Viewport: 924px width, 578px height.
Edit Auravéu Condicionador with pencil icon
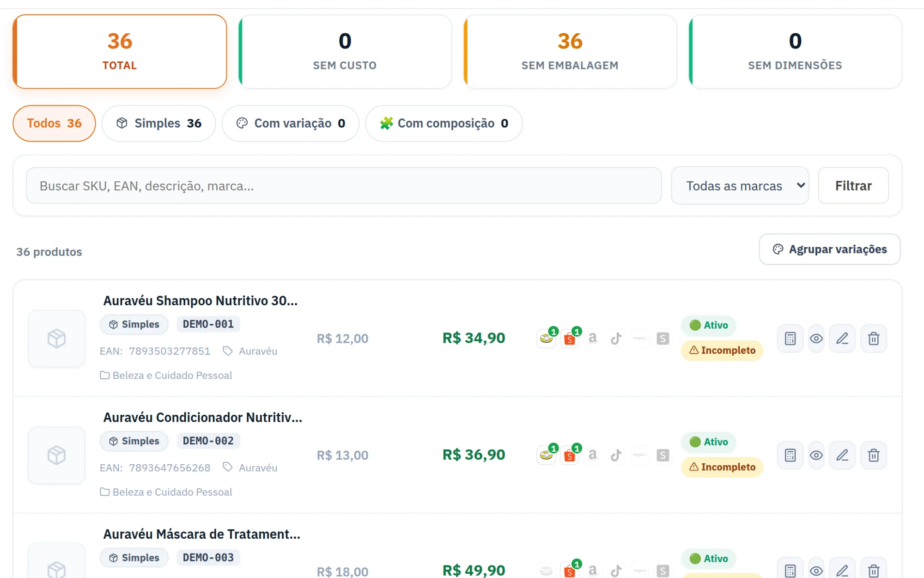842,455
